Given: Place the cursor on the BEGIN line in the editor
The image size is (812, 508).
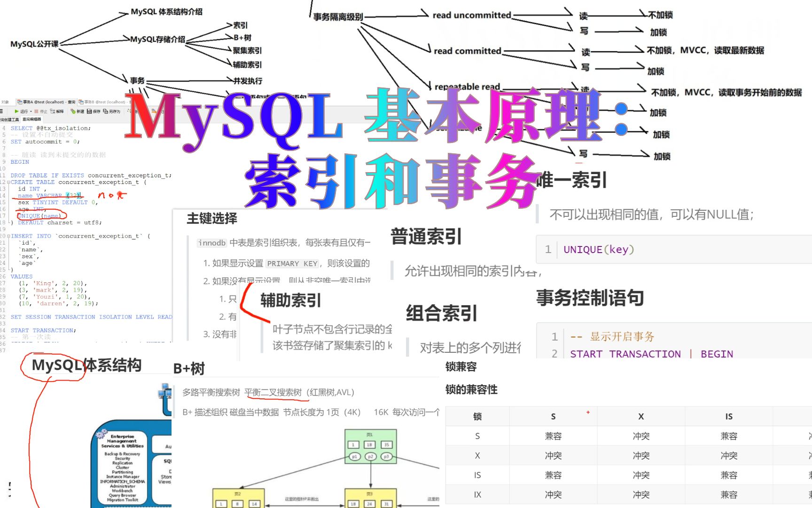Looking at the screenshot, I should click(x=19, y=162).
